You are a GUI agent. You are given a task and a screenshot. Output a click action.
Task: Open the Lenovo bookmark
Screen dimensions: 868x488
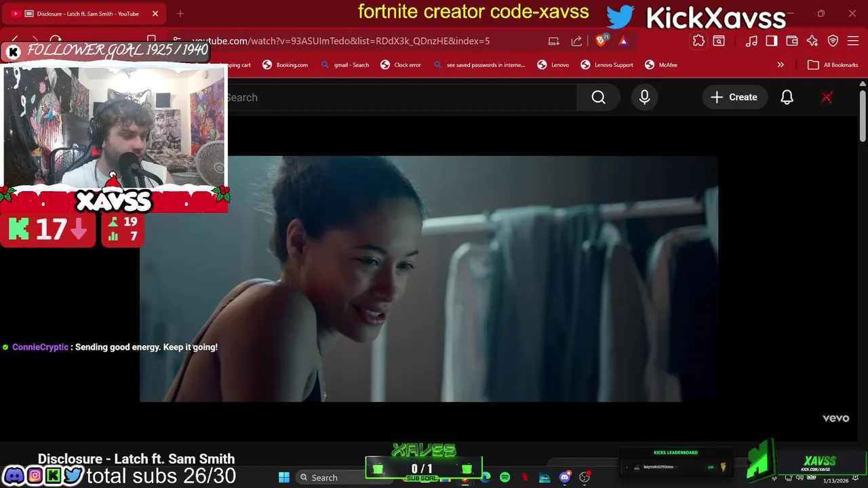click(x=553, y=65)
